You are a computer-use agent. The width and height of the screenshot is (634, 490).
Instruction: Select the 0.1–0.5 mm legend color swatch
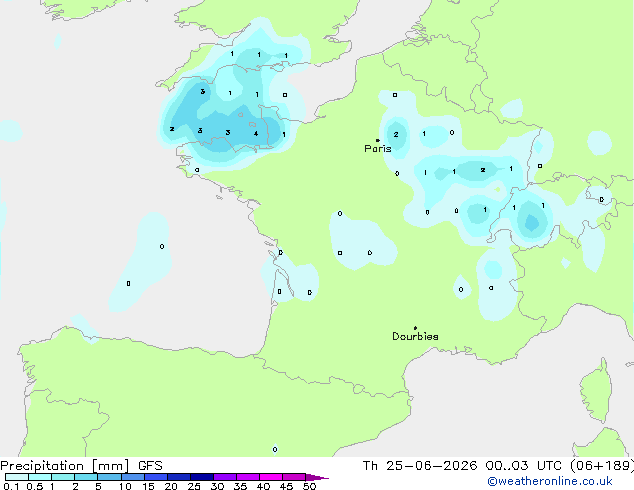click(x=17, y=477)
